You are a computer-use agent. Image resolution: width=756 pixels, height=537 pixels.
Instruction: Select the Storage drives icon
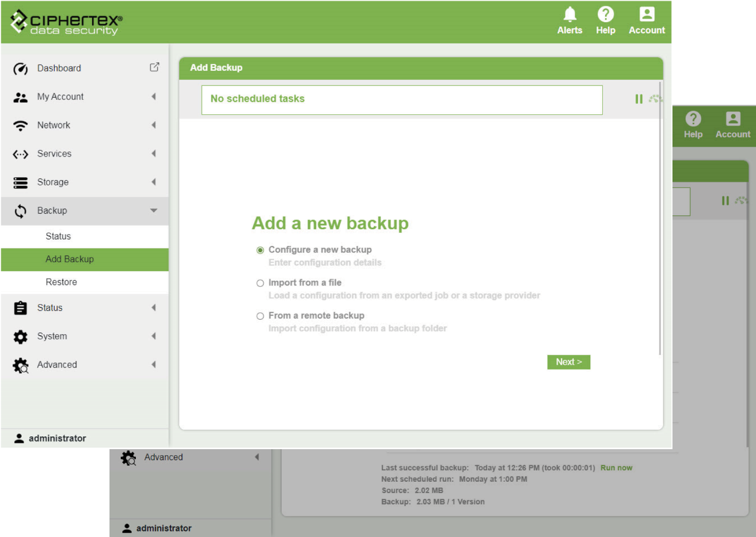pyautogui.click(x=20, y=182)
